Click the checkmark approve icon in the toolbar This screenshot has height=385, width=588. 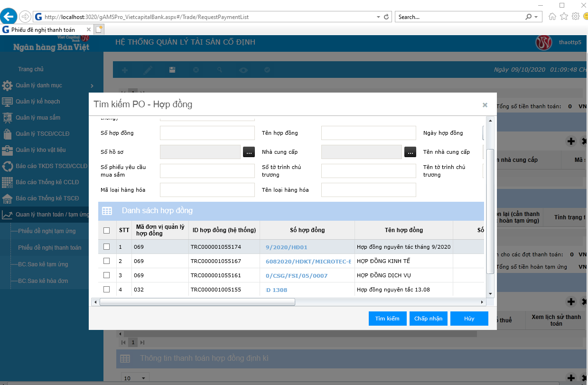click(x=267, y=70)
